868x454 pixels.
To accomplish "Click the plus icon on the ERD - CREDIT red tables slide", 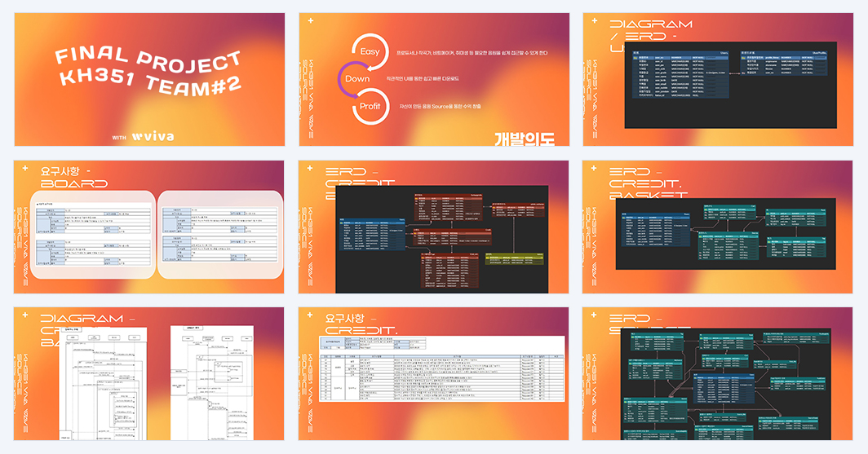I will click(310, 168).
